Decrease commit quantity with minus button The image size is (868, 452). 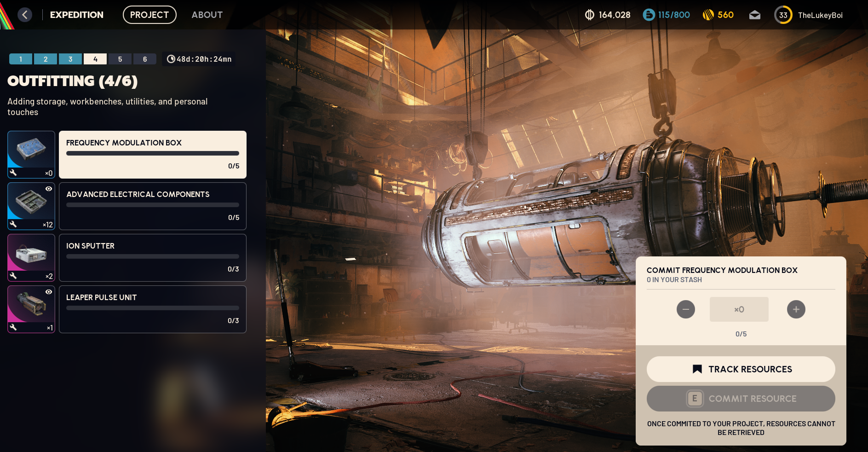pyautogui.click(x=686, y=309)
